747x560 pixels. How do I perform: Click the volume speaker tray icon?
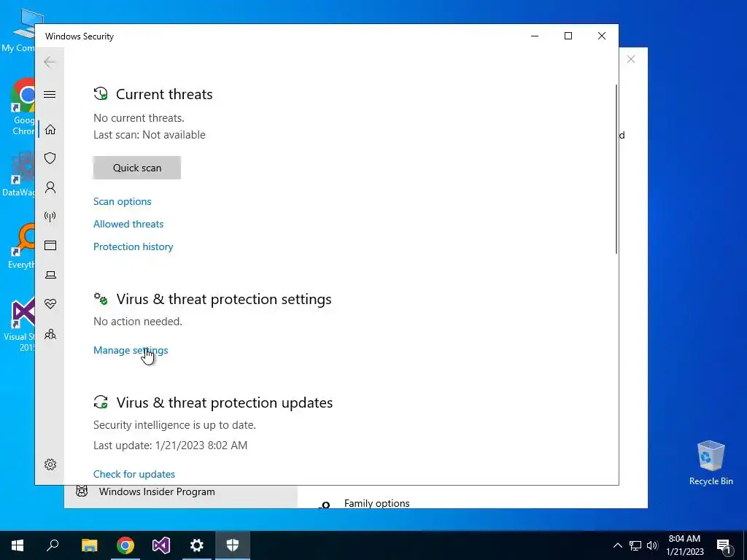pos(652,545)
